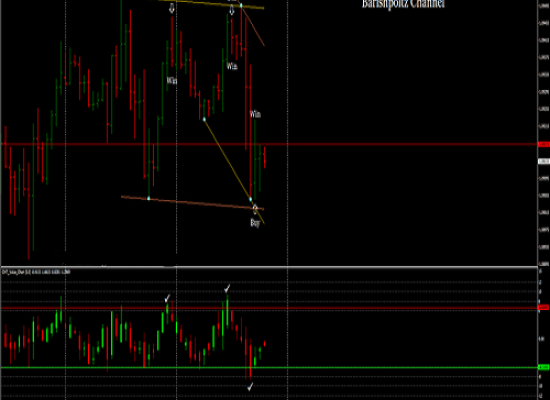The image size is (550, 400).
Task: Select the grey divider between the chart and the indicator panel
Action: click(x=269, y=267)
